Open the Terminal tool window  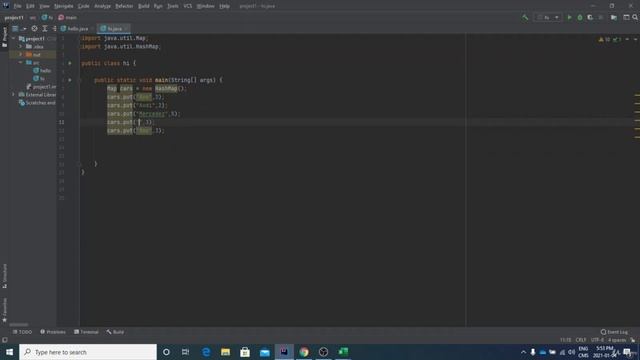[x=86, y=332]
